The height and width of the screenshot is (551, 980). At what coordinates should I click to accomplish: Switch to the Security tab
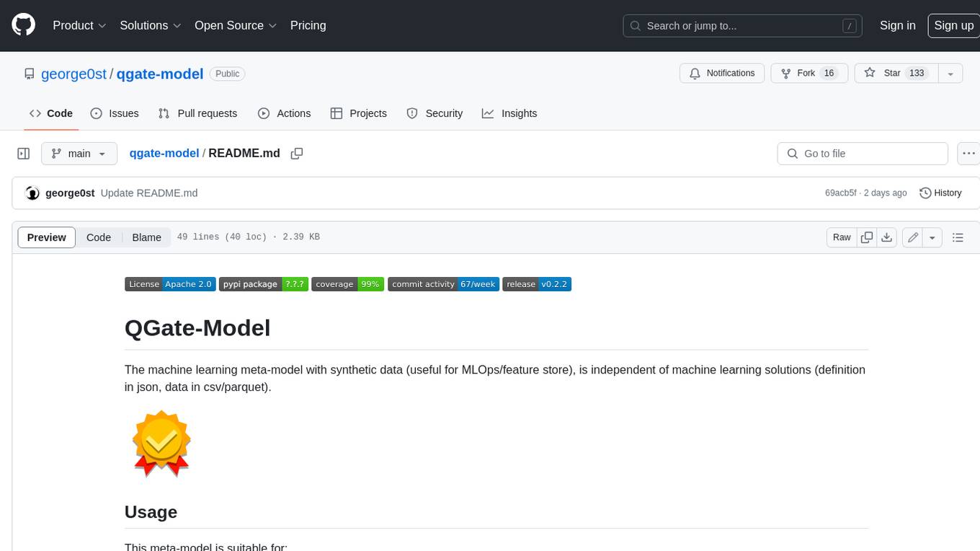[x=435, y=113]
